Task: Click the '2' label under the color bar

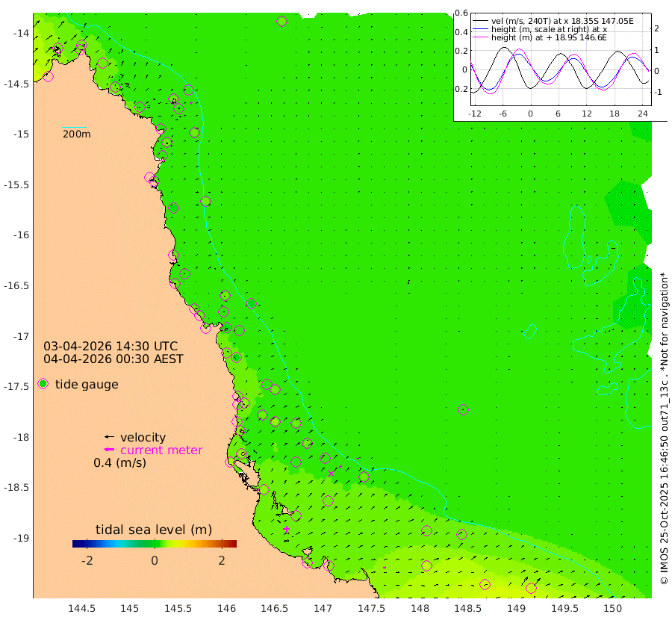Action: [x=222, y=560]
